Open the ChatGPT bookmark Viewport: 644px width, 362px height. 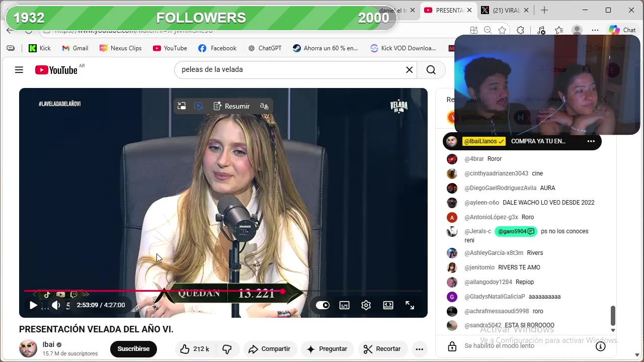265,48
